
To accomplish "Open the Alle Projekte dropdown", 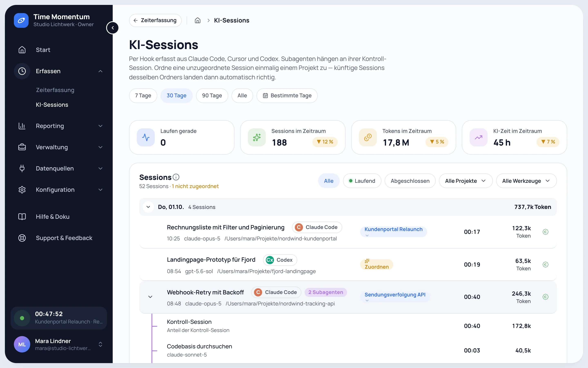I will [466, 181].
